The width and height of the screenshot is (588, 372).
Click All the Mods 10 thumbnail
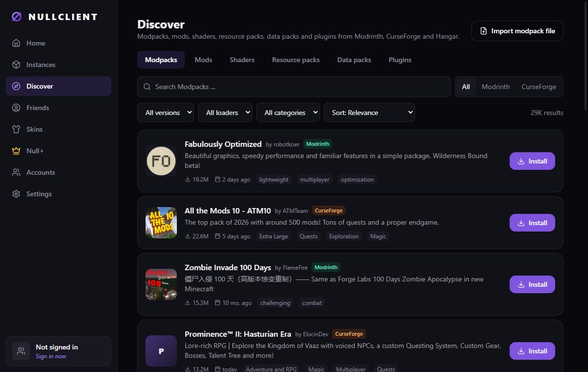[161, 223]
